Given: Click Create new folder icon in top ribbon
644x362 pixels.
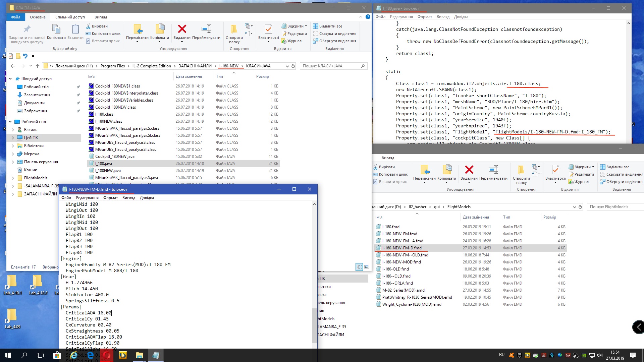Looking at the screenshot, I should point(234,29).
